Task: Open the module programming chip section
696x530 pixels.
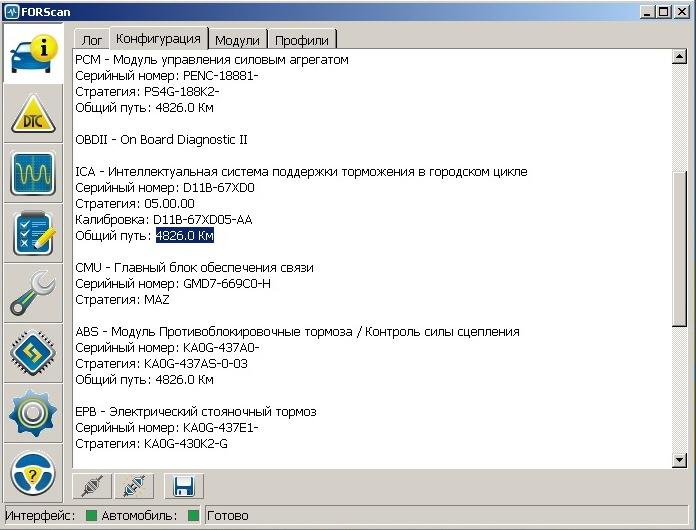Action: (33, 353)
